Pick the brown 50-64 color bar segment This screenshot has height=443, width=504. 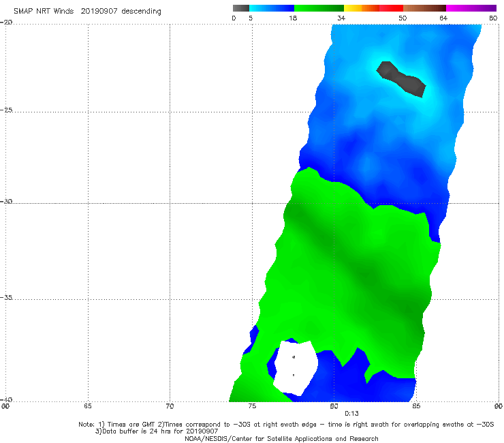[x=424, y=8]
